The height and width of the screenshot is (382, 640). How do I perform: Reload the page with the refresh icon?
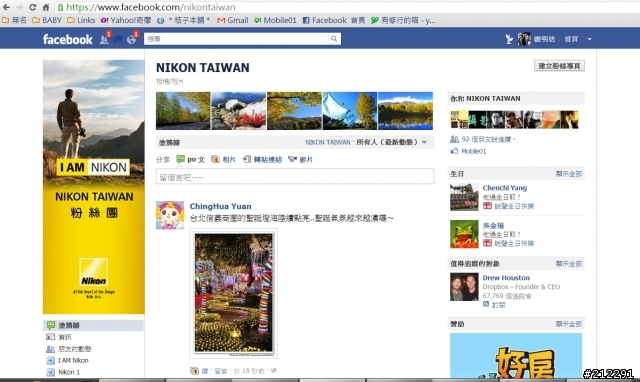(33, 7)
